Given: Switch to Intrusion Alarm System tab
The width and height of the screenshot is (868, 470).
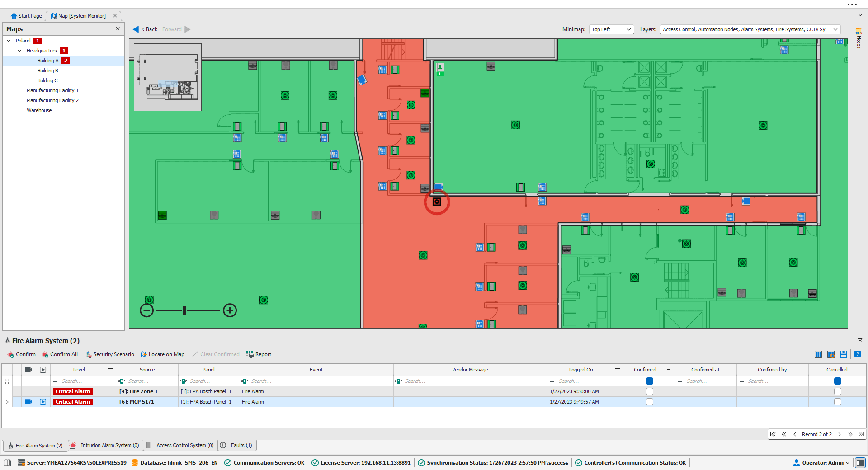Looking at the screenshot, I should (105, 445).
